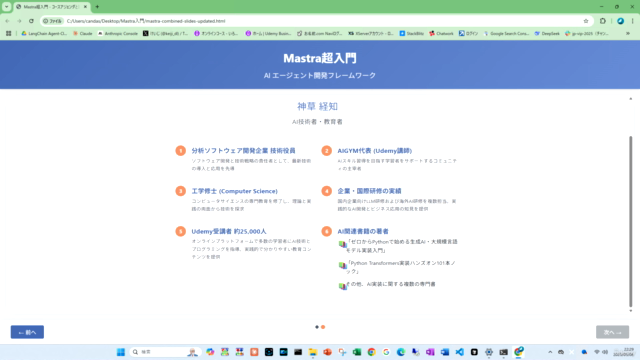Image resolution: width=640 pixels, height=360 pixels.
Task: Open the StackBlitz bookmark
Action: 411,33
